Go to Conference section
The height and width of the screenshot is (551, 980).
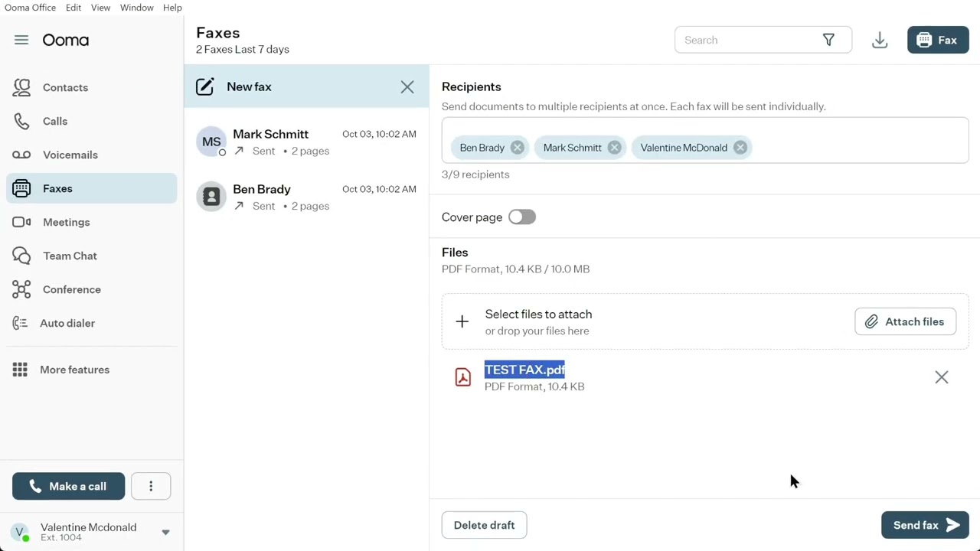[92, 289]
